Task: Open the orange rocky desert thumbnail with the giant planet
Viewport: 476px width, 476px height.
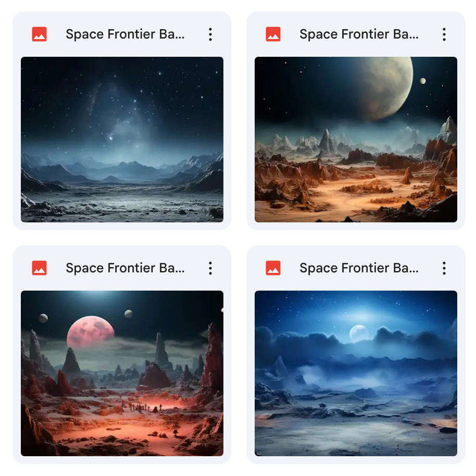Action: pyautogui.click(x=356, y=140)
